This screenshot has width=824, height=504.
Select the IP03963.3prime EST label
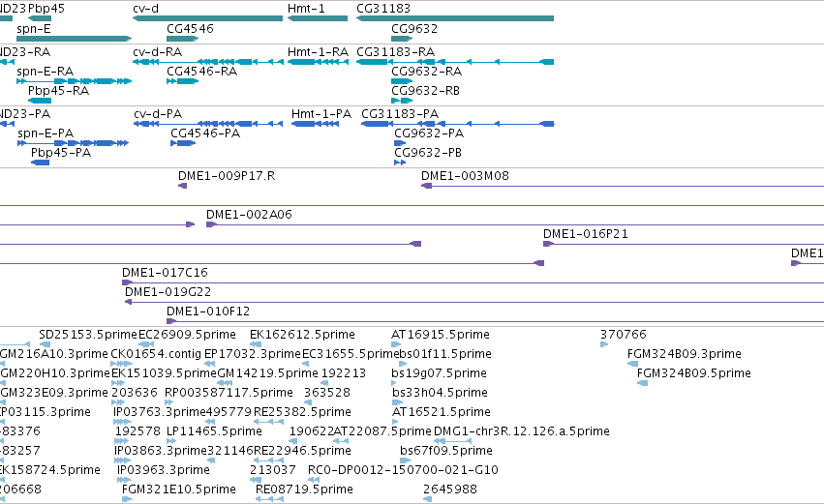point(163,471)
